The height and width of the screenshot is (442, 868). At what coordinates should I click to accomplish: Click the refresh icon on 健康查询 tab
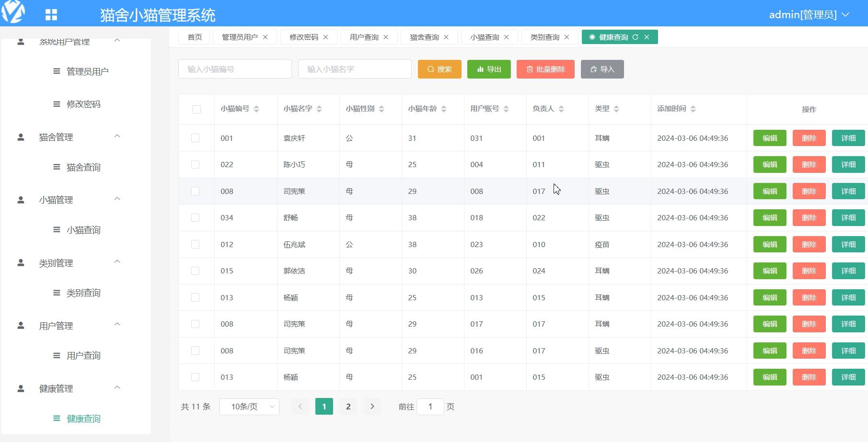click(636, 37)
